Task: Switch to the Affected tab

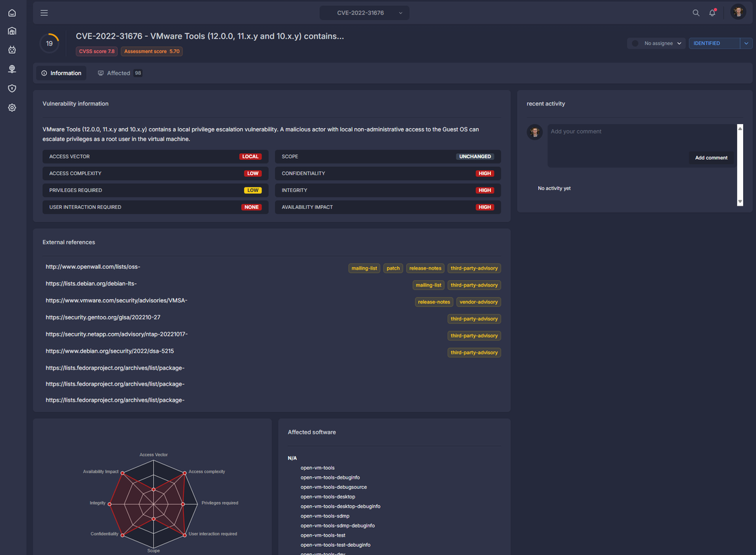Action: pyautogui.click(x=120, y=74)
